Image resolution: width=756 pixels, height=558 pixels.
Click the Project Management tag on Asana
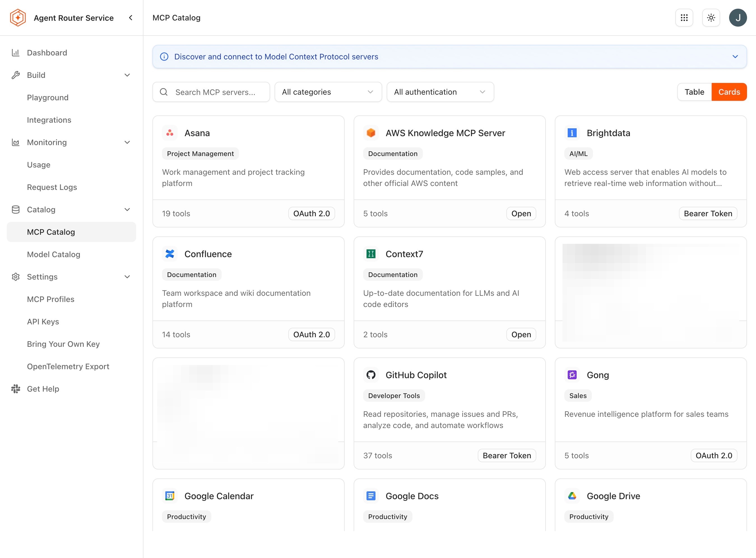(x=200, y=154)
